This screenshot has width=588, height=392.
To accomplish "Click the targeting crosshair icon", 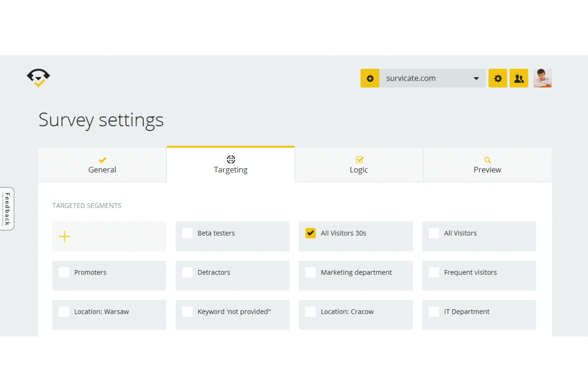I will click(230, 159).
